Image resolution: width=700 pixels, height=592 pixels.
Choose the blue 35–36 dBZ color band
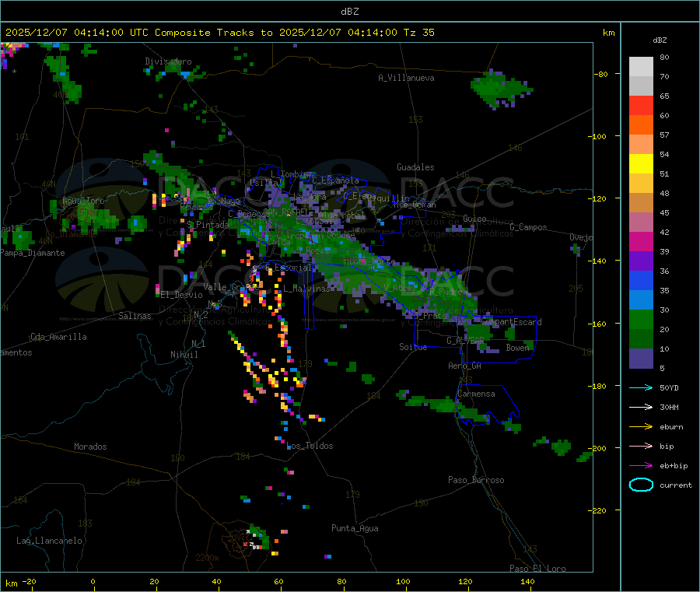[x=641, y=280]
